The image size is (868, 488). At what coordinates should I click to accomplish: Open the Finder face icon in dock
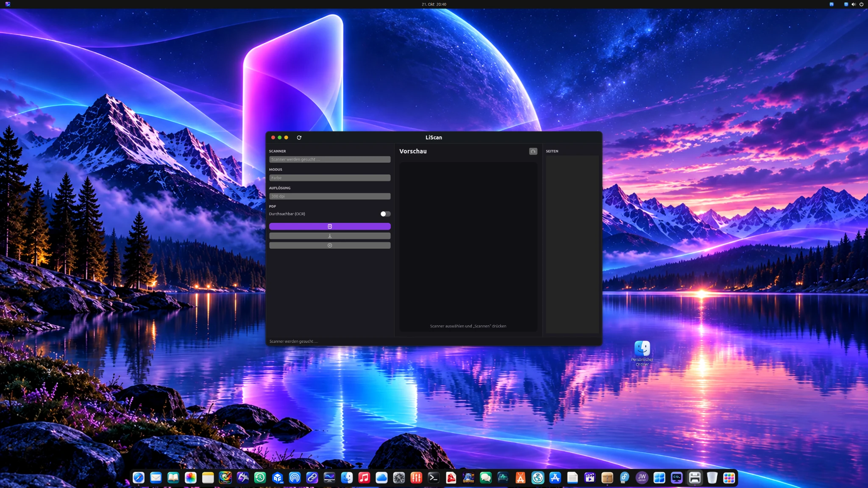(347, 478)
